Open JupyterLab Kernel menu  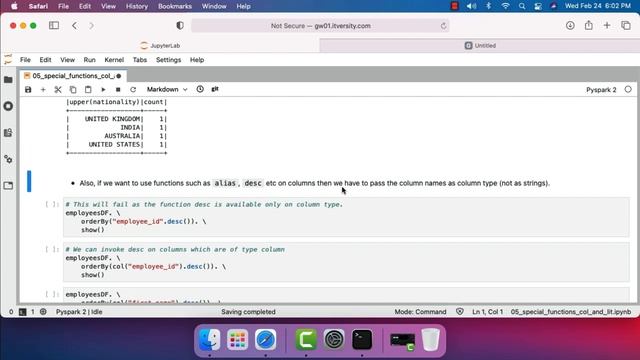click(x=114, y=60)
